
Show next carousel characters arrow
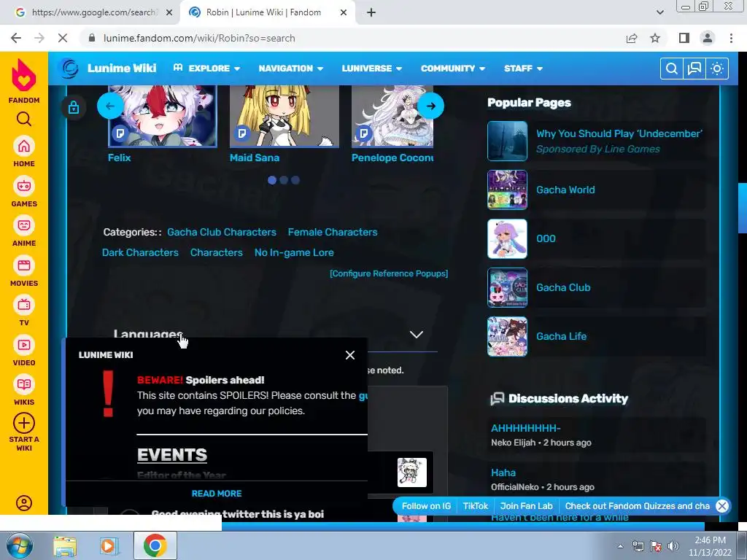(430, 106)
